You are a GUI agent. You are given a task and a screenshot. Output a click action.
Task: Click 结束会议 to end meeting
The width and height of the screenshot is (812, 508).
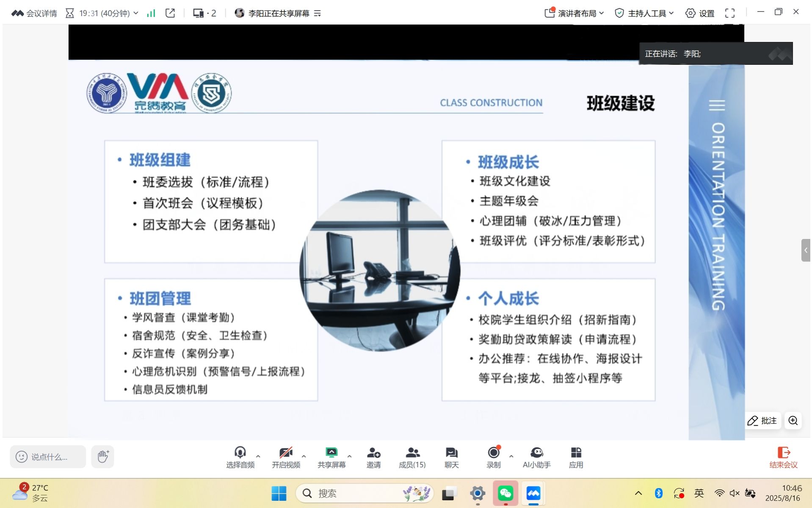[783, 457]
